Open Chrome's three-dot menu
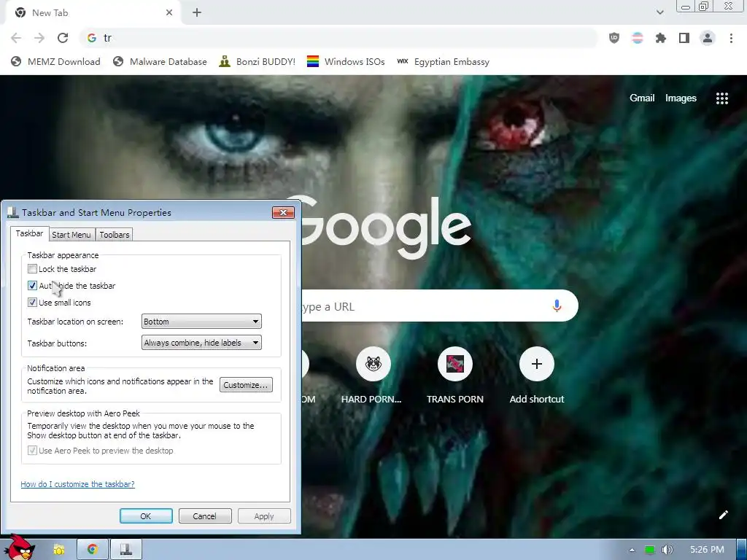747x560 pixels. (x=731, y=38)
